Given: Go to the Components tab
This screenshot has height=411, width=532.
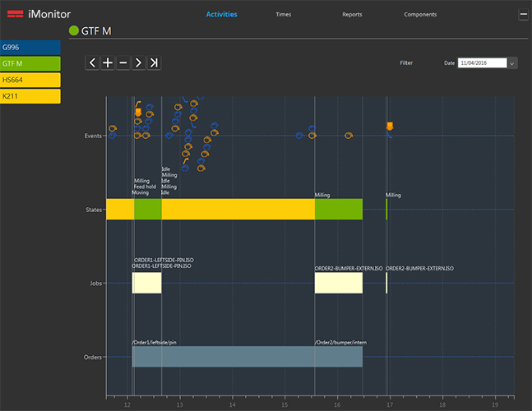Looking at the screenshot, I should pyautogui.click(x=420, y=15).
